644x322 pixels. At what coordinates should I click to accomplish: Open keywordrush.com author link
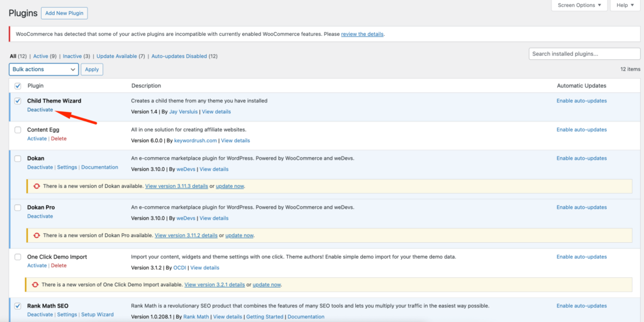pyautogui.click(x=195, y=140)
